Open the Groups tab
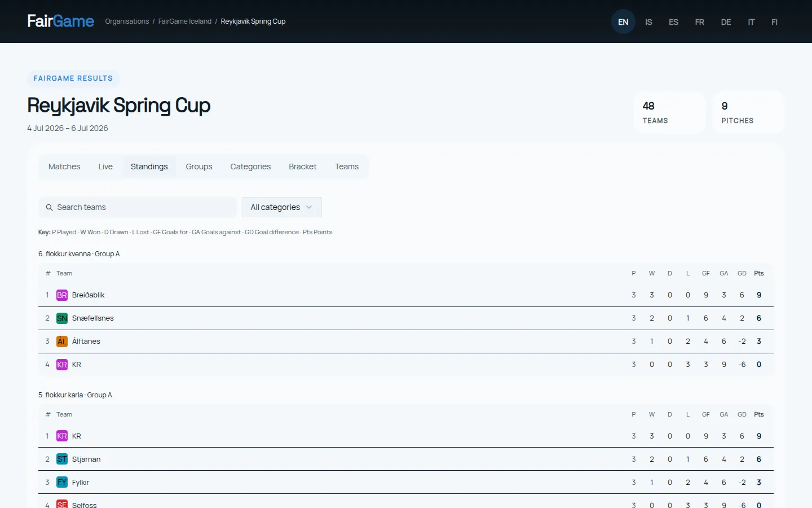The height and width of the screenshot is (508, 812). (x=199, y=167)
